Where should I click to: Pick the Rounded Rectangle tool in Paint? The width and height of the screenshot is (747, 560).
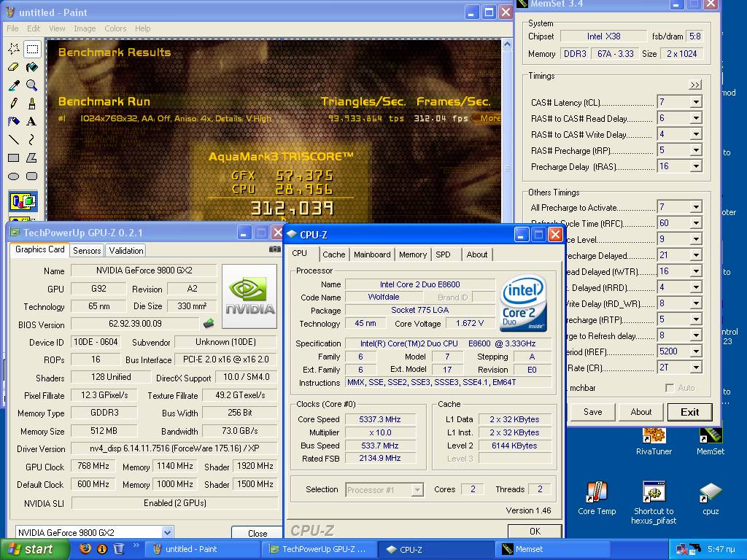32,176
